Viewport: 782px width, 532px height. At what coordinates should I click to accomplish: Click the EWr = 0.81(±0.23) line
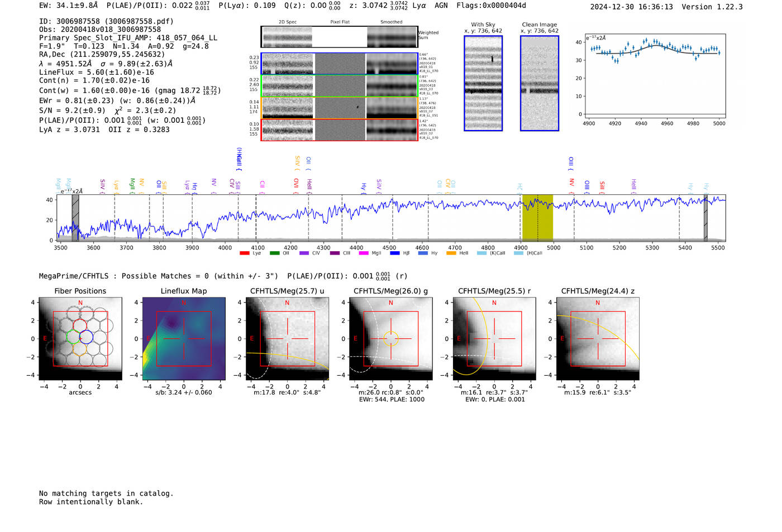pos(117,101)
